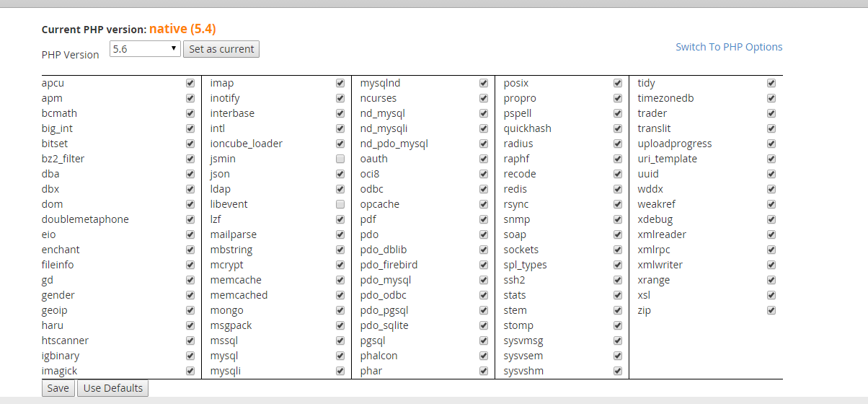The image size is (868, 404).
Task: Disable the pdo_mysql extension checkbox
Action: 484,280
